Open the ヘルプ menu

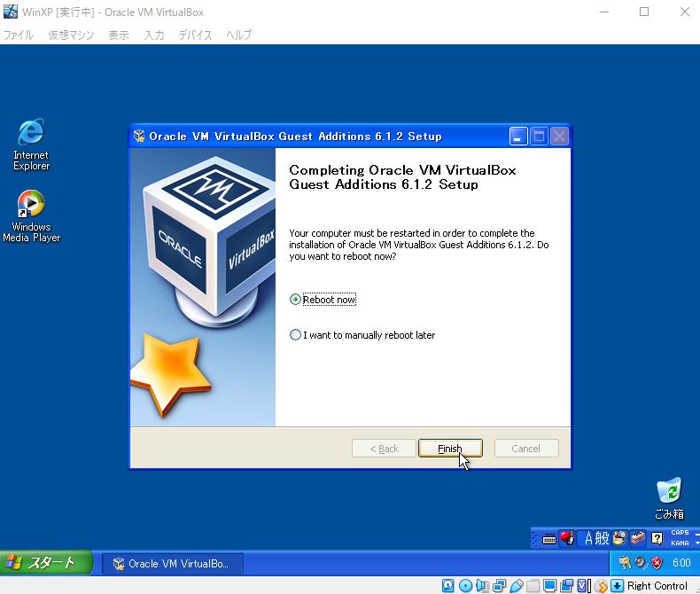[239, 35]
